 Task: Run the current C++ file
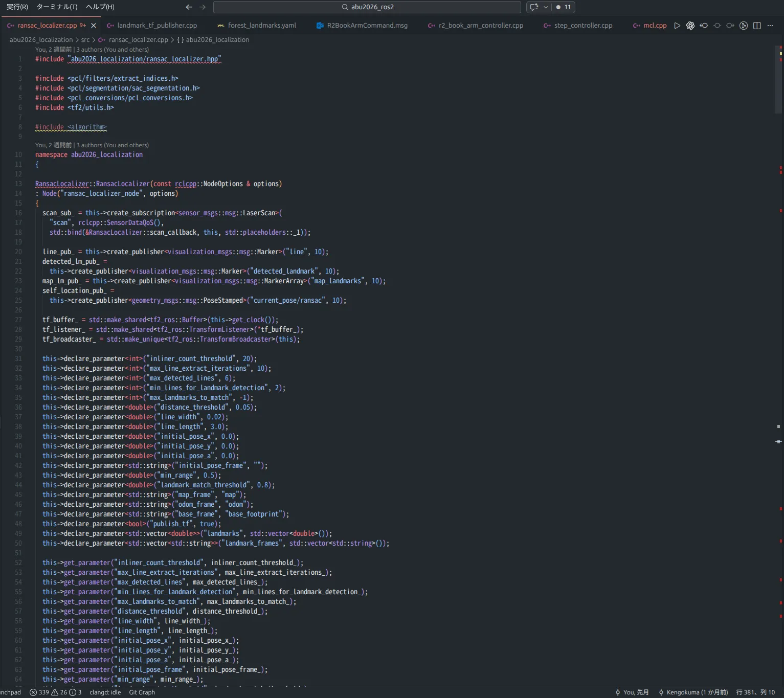point(677,26)
